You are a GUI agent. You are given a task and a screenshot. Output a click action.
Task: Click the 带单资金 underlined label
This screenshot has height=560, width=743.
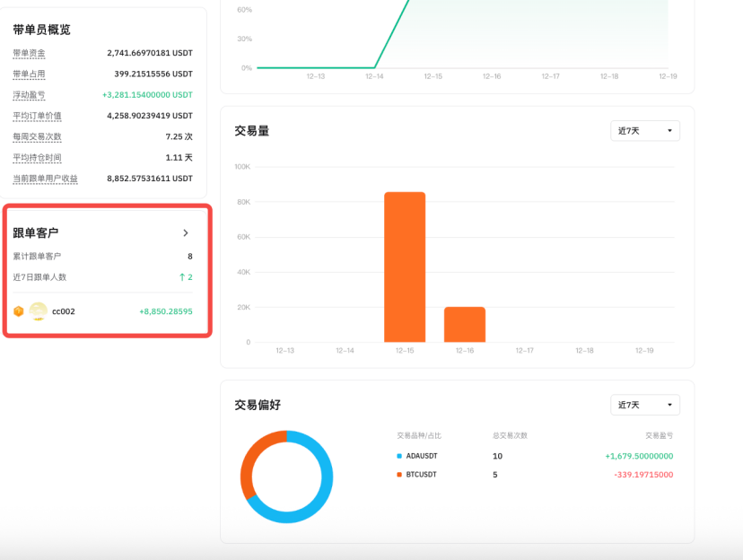click(29, 53)
